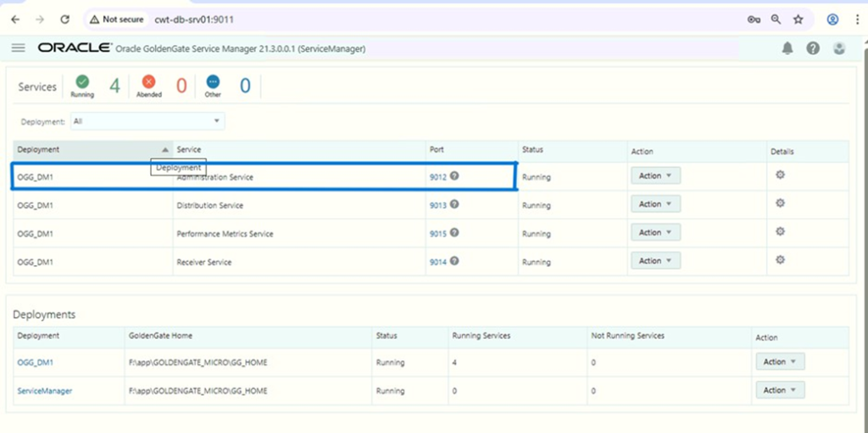The image size is (868, 433).
Task: Sort by the Deployment column sort arrow
Action: click(165, 150)
